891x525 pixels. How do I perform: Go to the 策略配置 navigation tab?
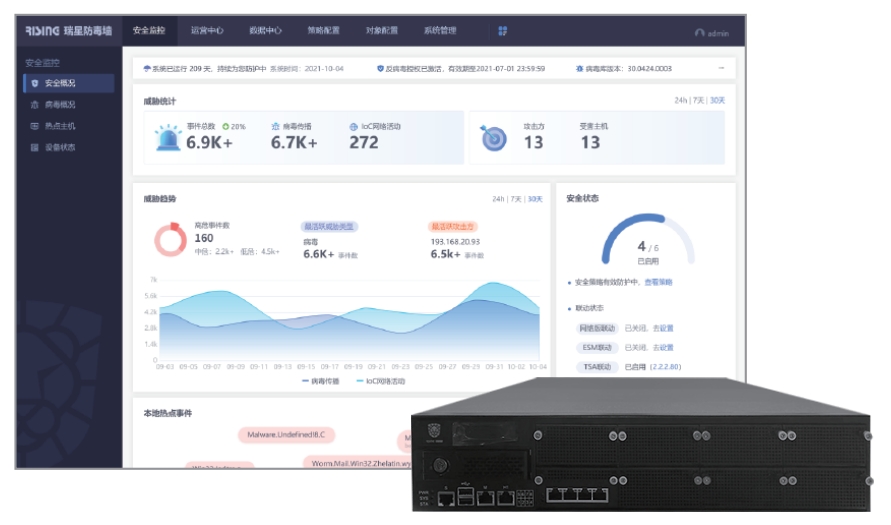tap(323, 31)
